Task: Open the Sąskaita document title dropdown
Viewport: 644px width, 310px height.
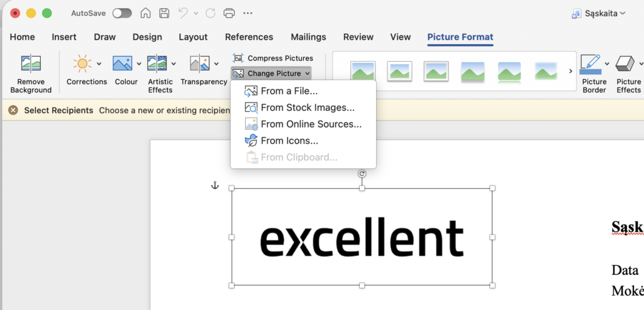Action: (623, 13)
